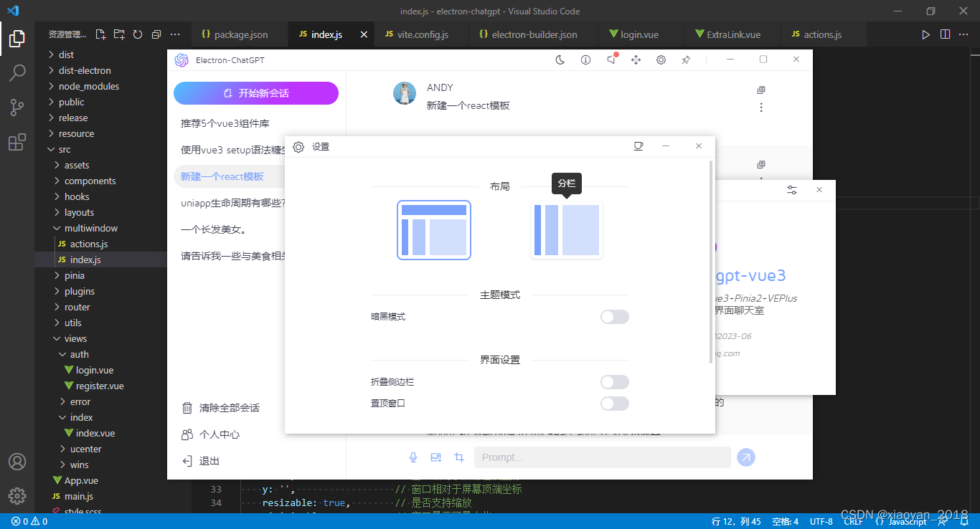The width and height of the screenshot is (980, 529).
Task: Open register.vue in the file tree
Action: [100, 386]
